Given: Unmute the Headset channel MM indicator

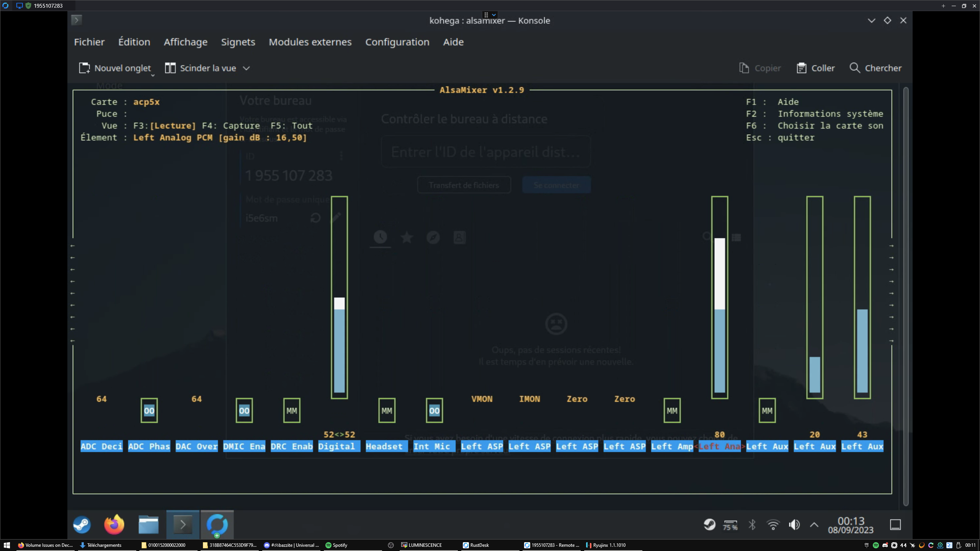Looking at the screenshot, I should coord(386,410).
